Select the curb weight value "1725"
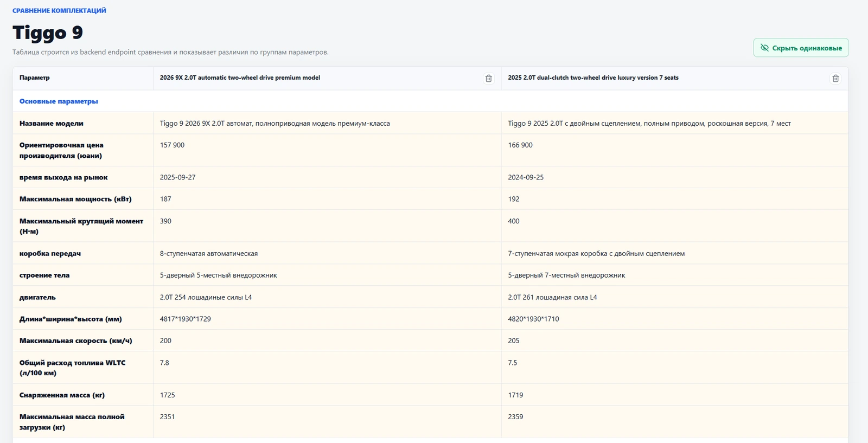 tap(168, 395)
